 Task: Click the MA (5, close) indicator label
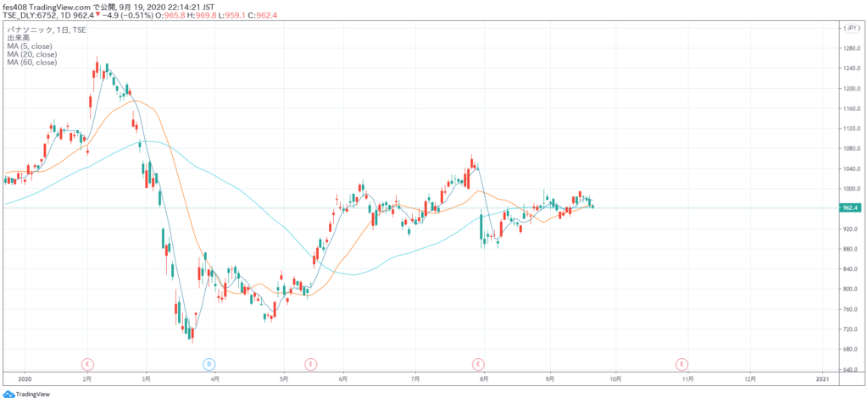pos(30,47)
